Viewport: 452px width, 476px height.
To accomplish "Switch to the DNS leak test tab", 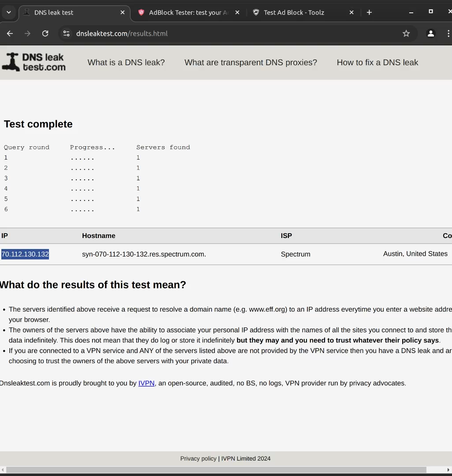I will (75, 12).
